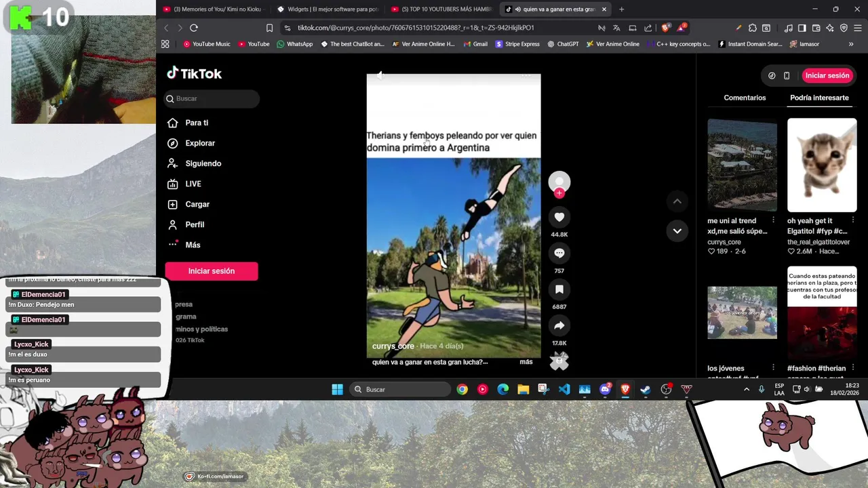Viewport: 868px width, 488px height.
Task: Open the Windows Start menu
Action: click(337, 390)
